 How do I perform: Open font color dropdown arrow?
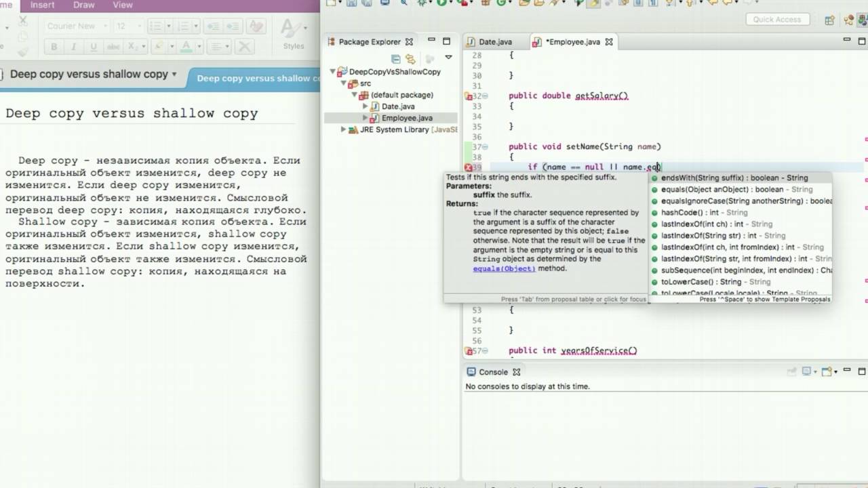(x=198, y=47)
